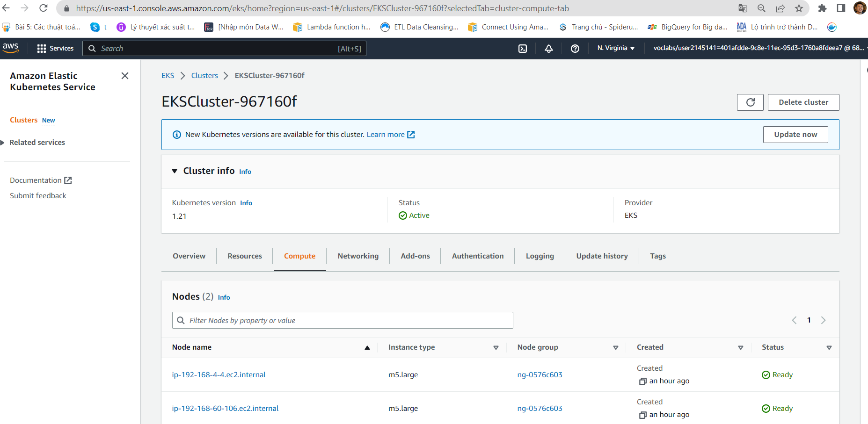Click the Update now button
Image resolution: width=868 pixels, height=424 pixels.
pos(795,135)
